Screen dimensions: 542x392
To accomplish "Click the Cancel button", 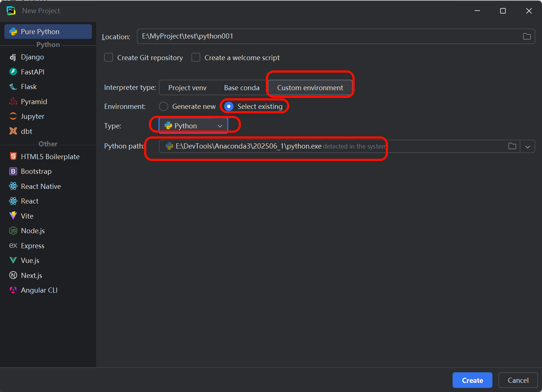I will [x=518, y=380].
